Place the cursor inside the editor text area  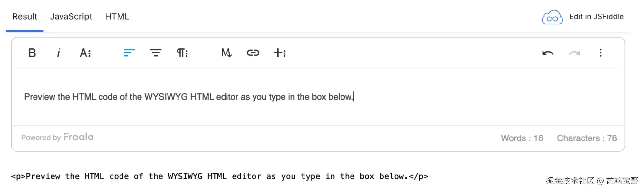[x=188, y=97]
